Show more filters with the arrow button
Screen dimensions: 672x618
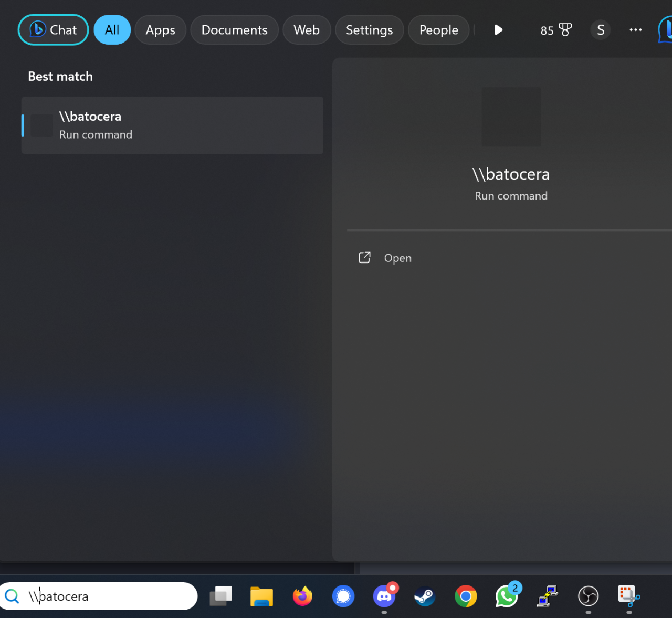498,30
